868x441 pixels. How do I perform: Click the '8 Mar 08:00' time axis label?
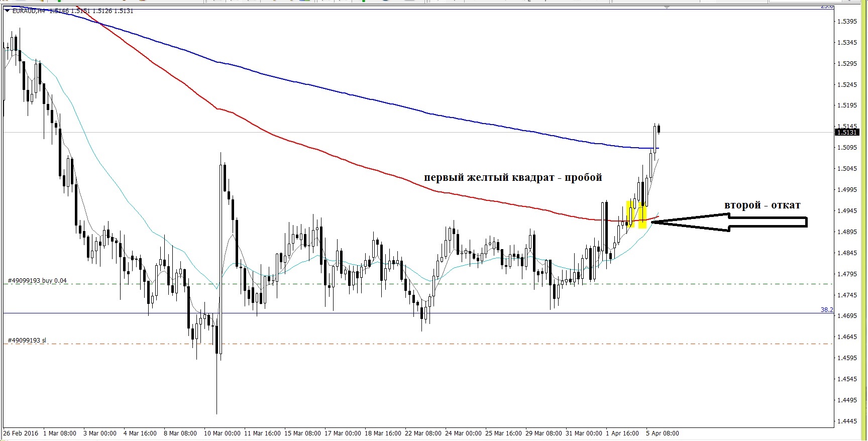click(180, 433)
